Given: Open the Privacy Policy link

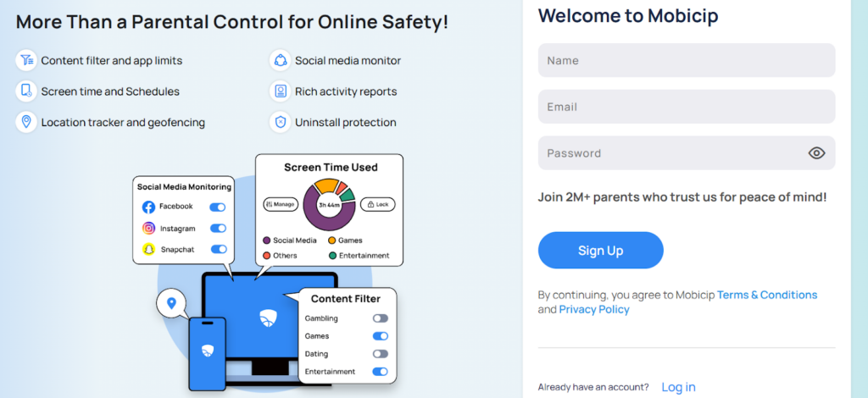Looking at the screenshot, I should click(594, 310).
